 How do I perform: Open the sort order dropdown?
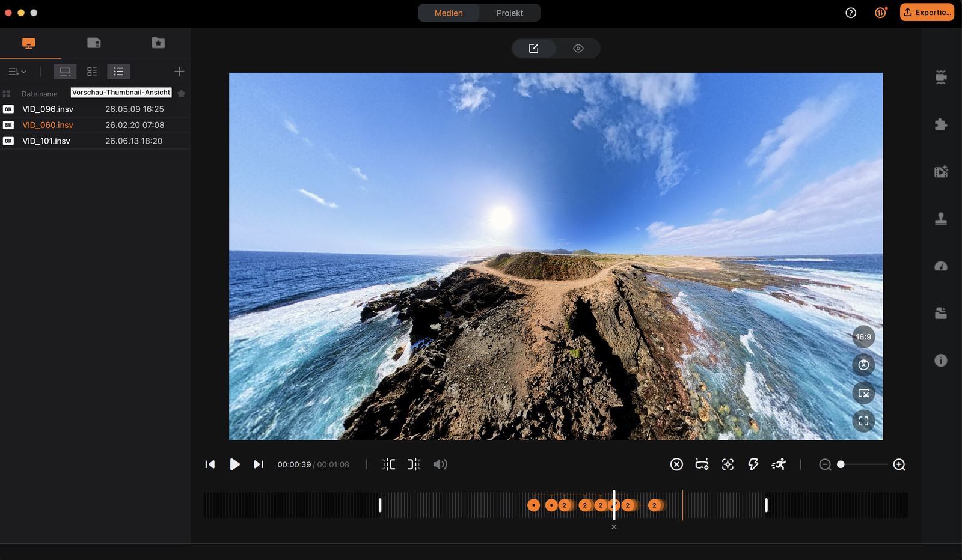tap(17, 72)
